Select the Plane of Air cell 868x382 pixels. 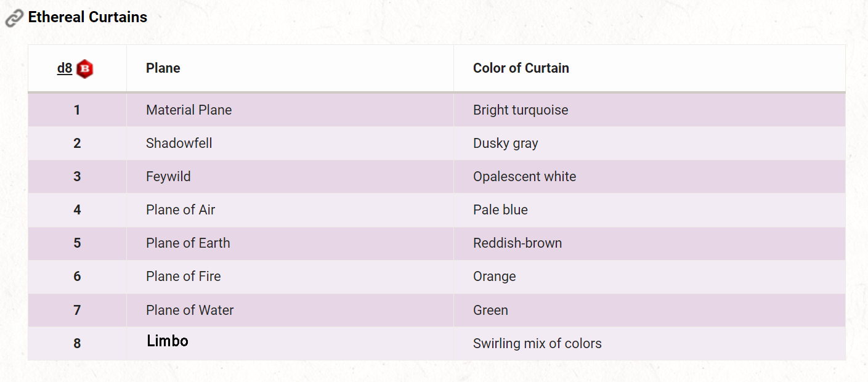click(180, 210)
